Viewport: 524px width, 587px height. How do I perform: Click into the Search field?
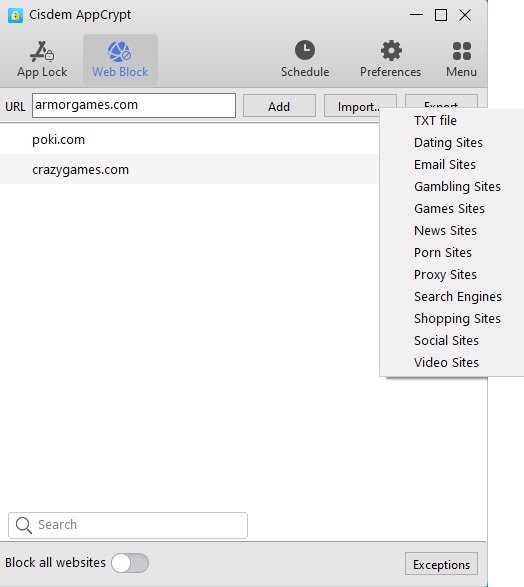pyautogui.click(x=128, y=525)
